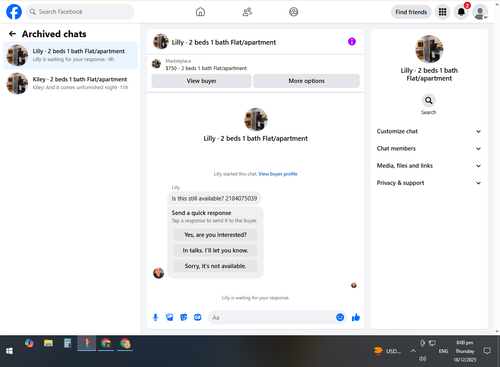This screenshot has height=367, width=500.
Task: Expand Privacy & support section
Action: tap(429, 183)
